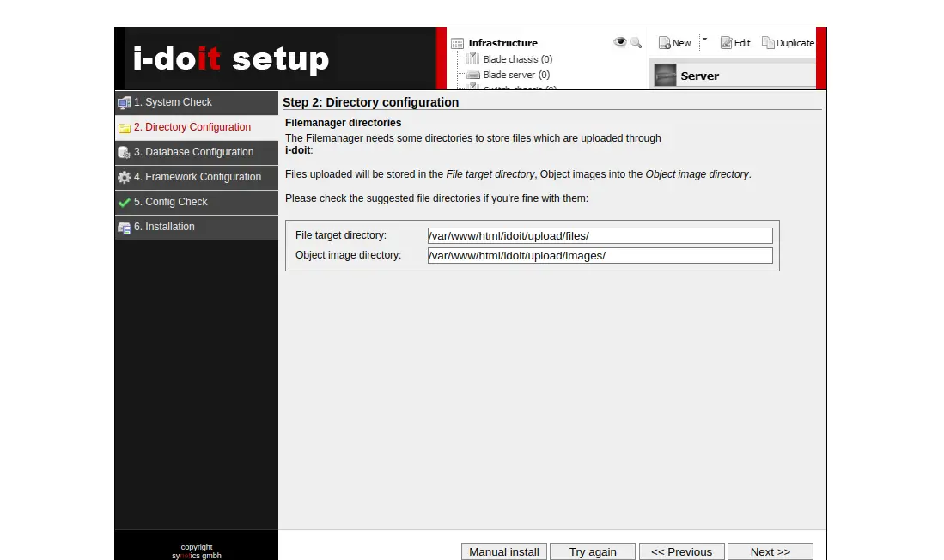Go back with << Previous button
The image size is (944, 560).
681,551
